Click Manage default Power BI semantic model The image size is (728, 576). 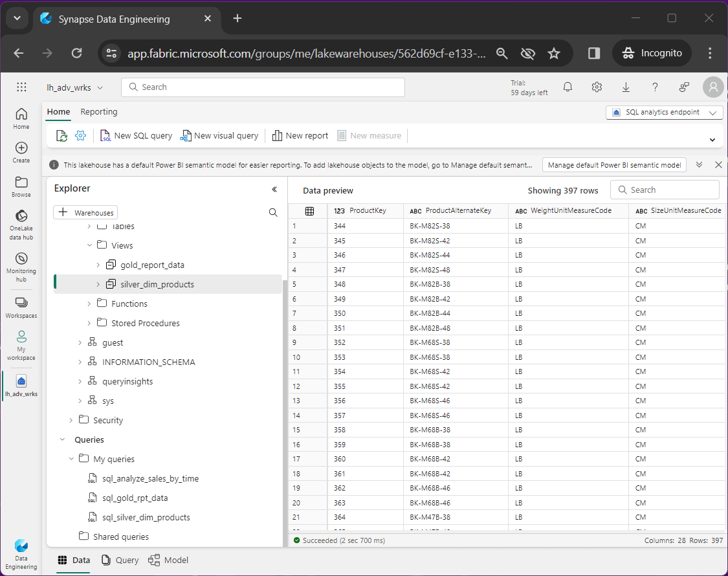click(x=614, y=165)
